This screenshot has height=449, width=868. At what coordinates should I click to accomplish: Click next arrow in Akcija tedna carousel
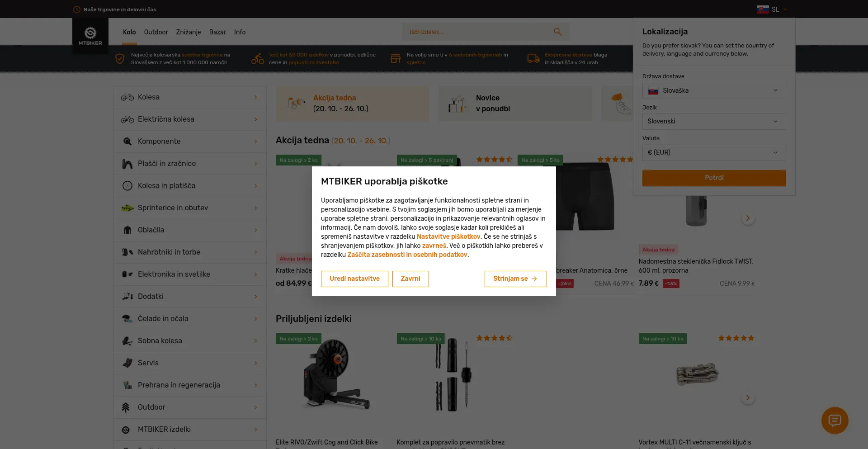[748, 218]
